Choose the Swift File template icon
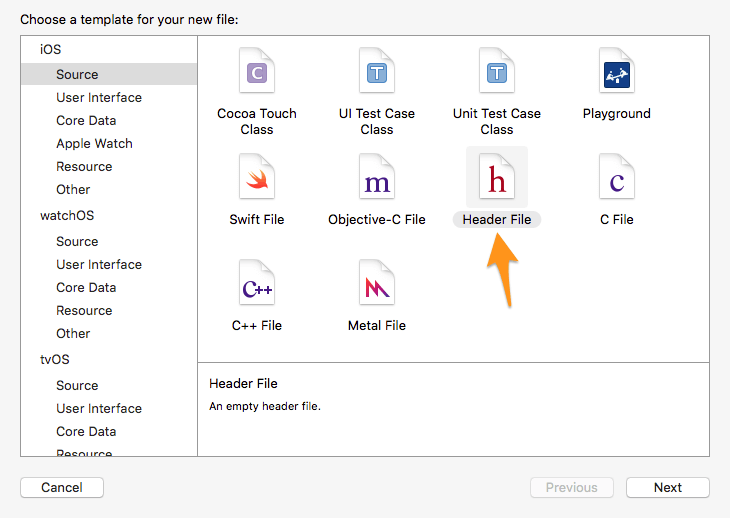The image size is (730, 518). point(257,178)
